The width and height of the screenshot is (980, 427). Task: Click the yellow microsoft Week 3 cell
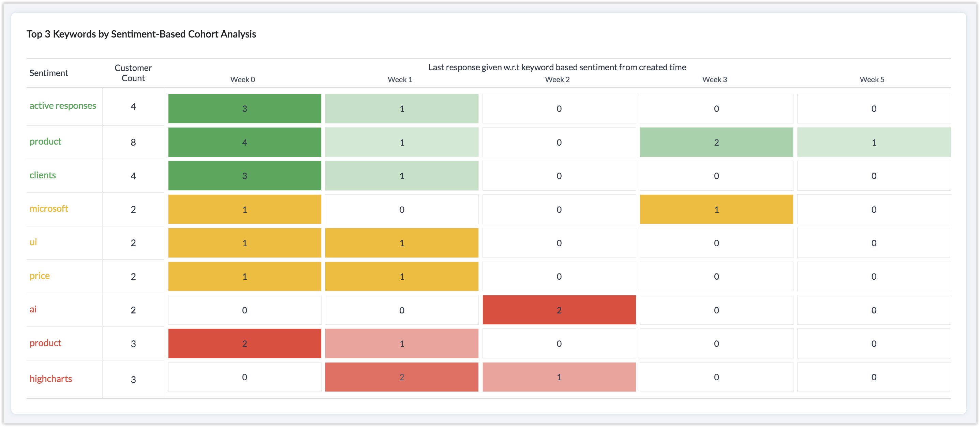pos(716,210)
